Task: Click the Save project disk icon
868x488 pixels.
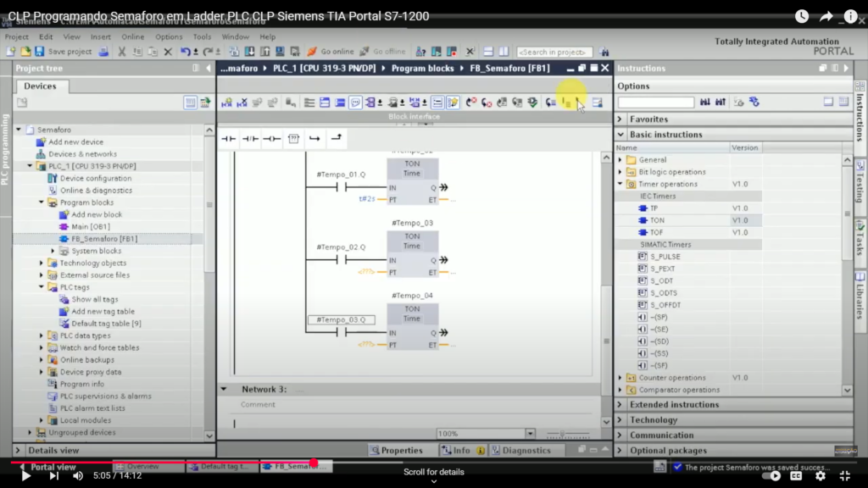Action: pos(39,52)
